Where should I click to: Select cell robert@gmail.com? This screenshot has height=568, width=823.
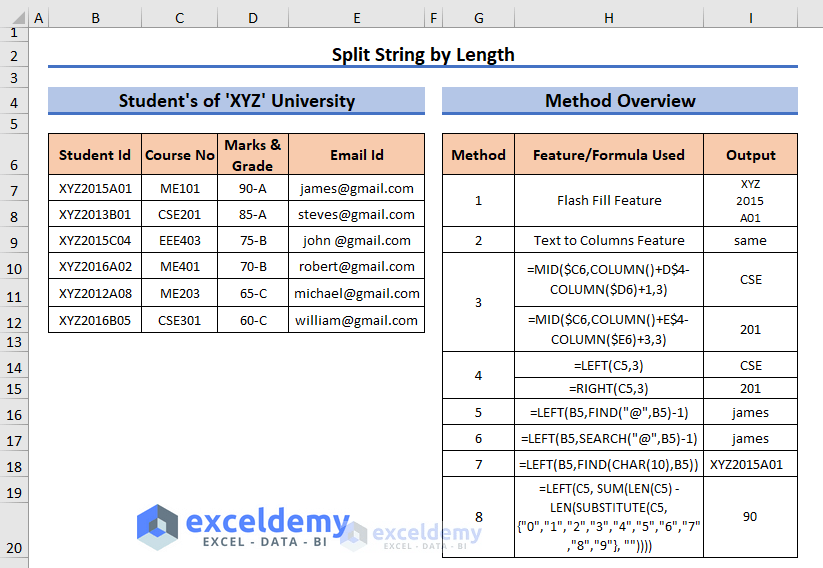pyautogui.click(x=356, y=266)
